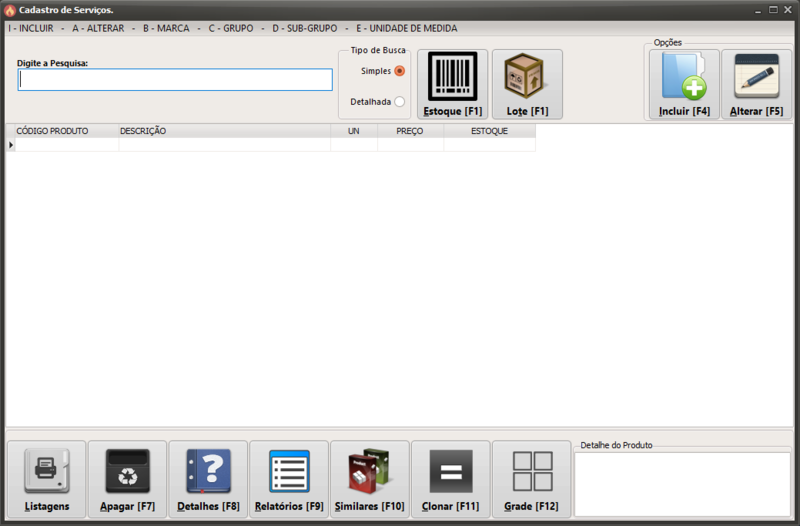800x526 pixels.
Task: Close the Cadastro de Serviços window
Action: pyautogui.click(x=788, y=10)
